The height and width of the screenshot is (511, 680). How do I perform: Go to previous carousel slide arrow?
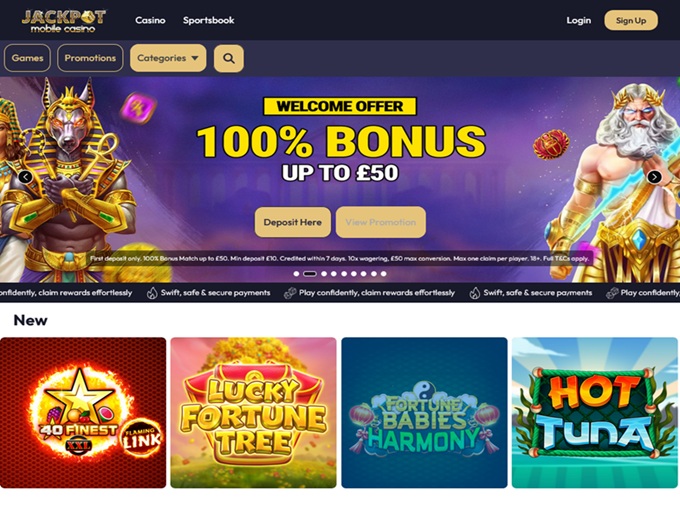(x=26, y=177)
